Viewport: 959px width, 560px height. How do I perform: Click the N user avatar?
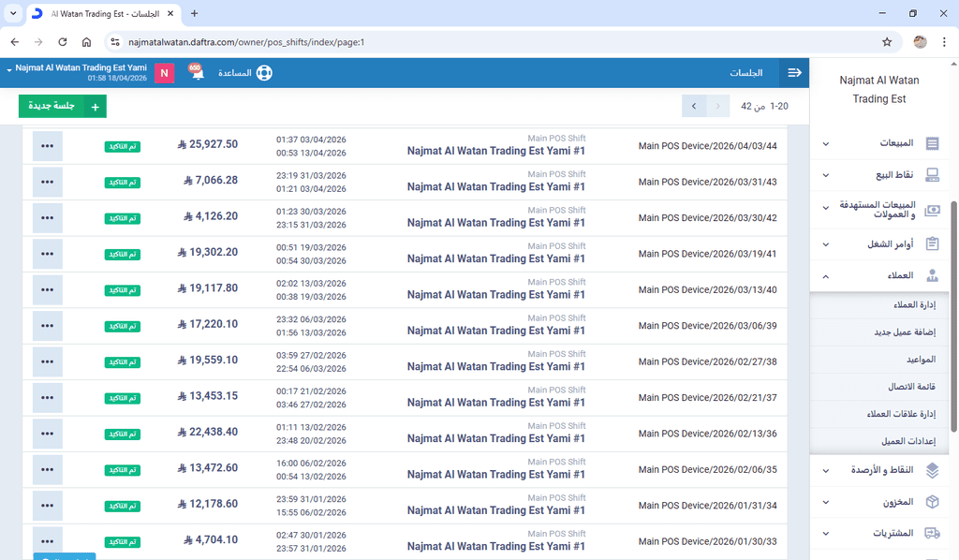tap(165, 73)
